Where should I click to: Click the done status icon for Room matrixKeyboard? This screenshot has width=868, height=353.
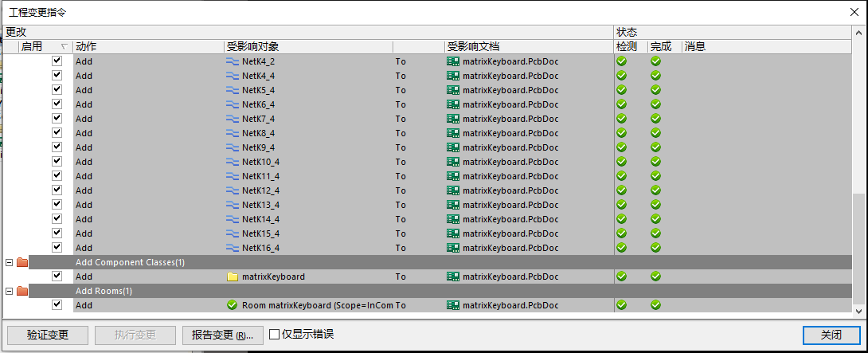655,305
